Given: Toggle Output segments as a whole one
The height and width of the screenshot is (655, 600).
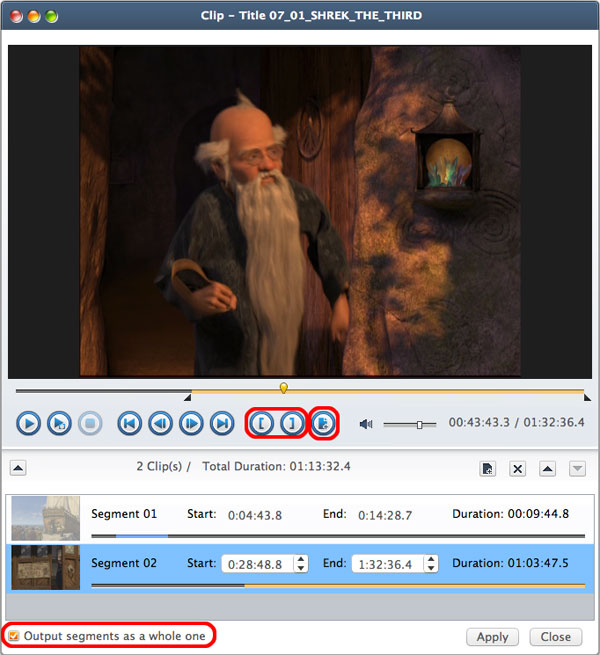Looking at the screenshot, I should (14, 636).
